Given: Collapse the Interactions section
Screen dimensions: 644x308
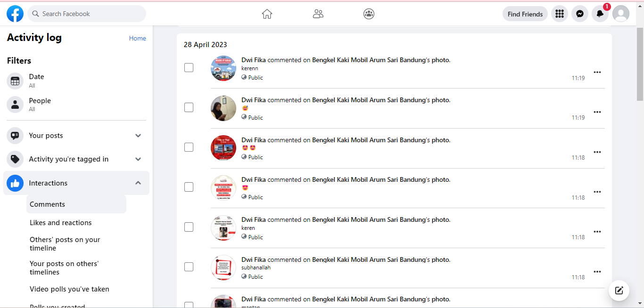Looking at the screenshot, I should pyautogui.click(x=138, y=183).
